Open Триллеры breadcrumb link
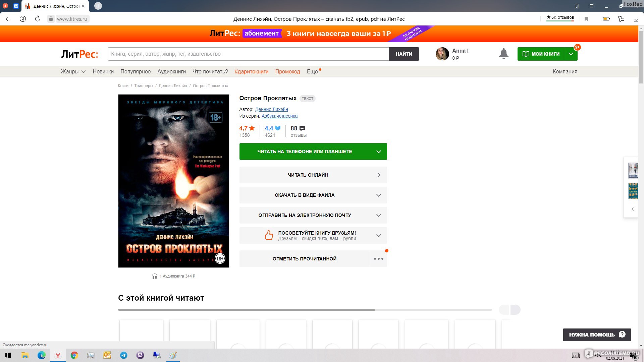This screenshot has width=644, height=362. 144,86
